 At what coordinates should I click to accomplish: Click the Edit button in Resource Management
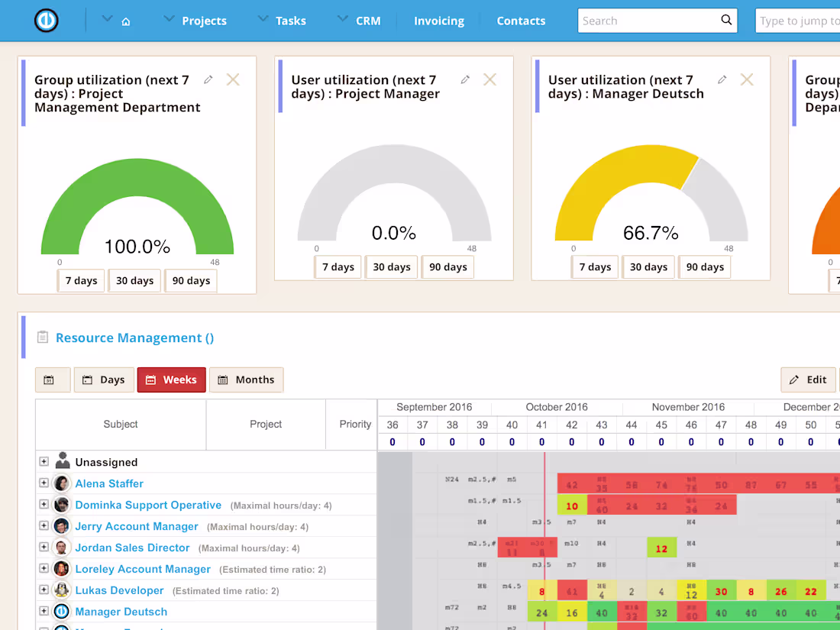tap(808, 380)
